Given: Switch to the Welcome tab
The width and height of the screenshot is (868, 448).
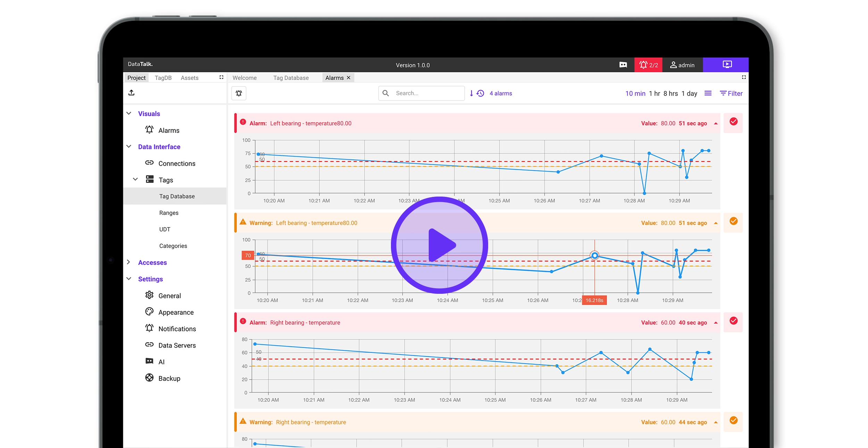Looking at the screenshot, I should tap(245, 78).
